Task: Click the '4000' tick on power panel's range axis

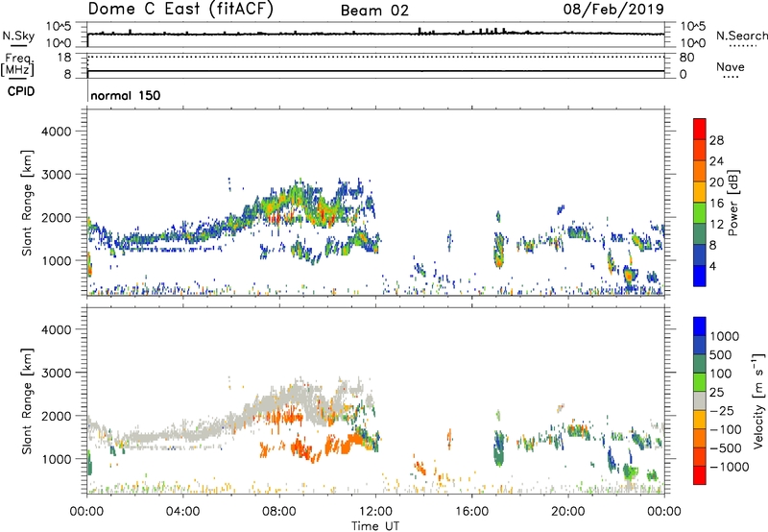Action: tap(57, 132)
